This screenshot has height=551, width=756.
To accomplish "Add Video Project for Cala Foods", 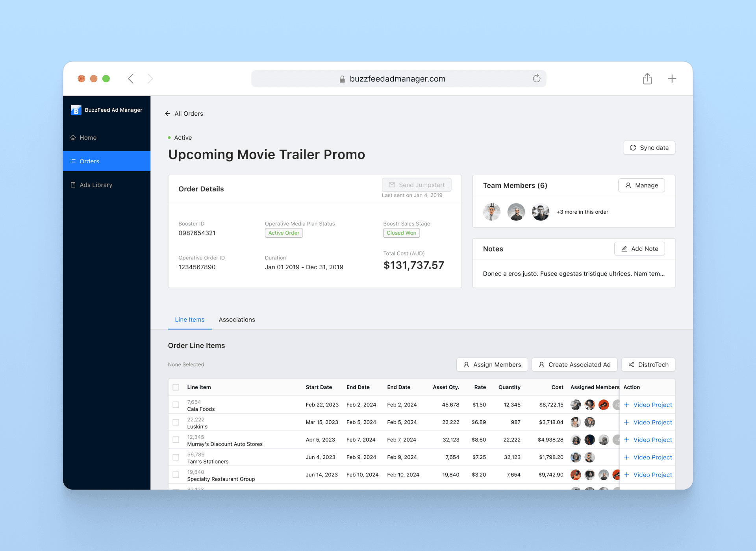I will tap(648, 405).
